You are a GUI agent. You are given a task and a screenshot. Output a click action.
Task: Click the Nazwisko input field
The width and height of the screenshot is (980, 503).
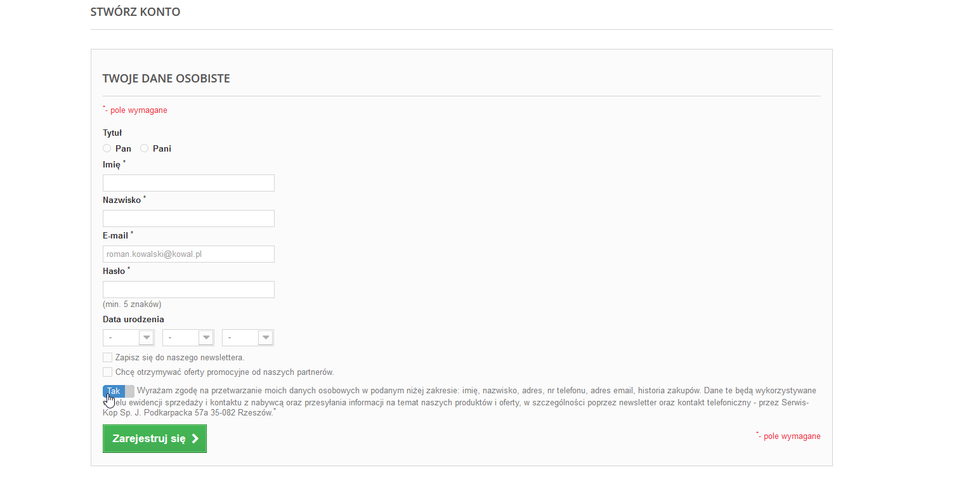coord(188,219)
